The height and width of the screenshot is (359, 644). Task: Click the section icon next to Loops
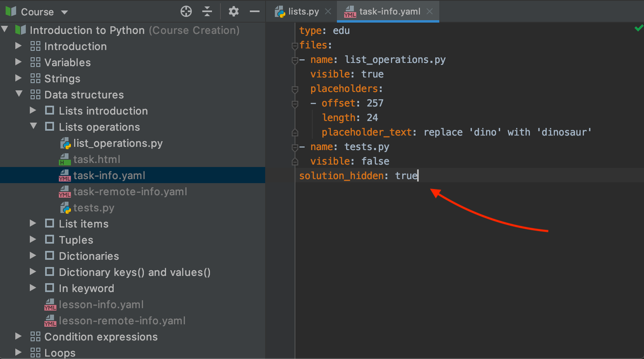[x=35, y=353]
